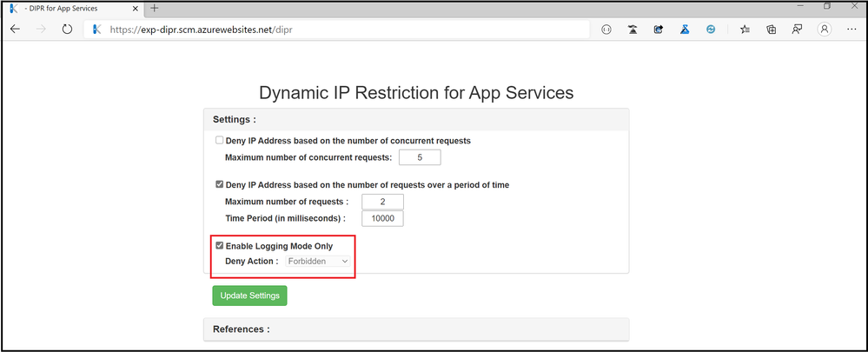Click the address bar URL text

point(201,30)
